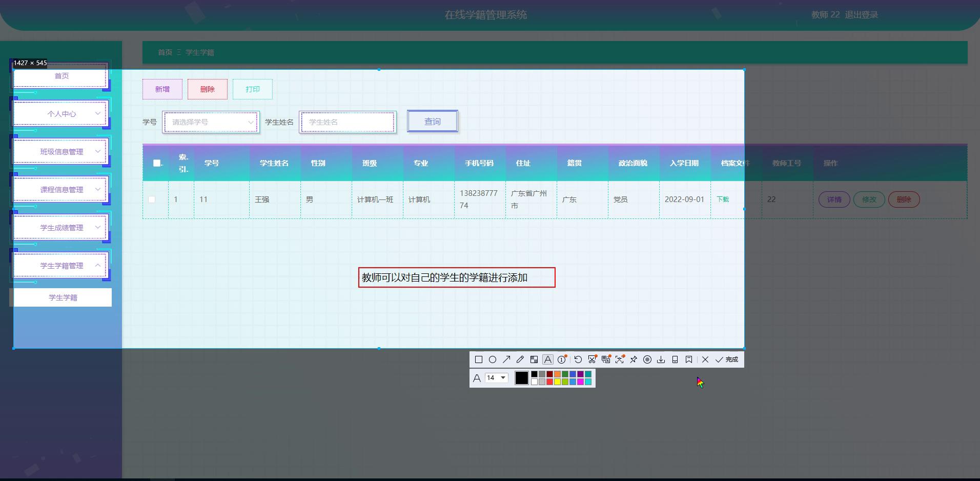Open the 请选择学号 dropdown
Image resolution: width=980 pixels, height=481 pixels.
coord(211,122)
